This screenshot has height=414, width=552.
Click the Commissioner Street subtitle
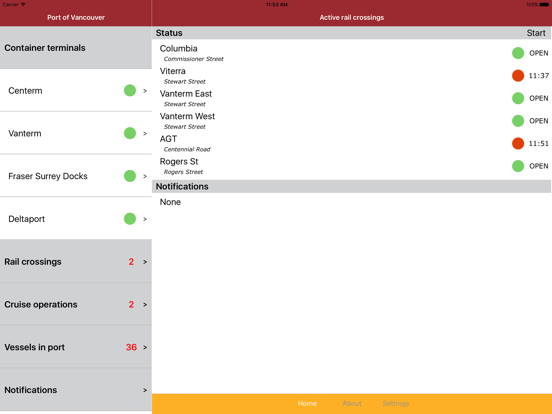194,59
